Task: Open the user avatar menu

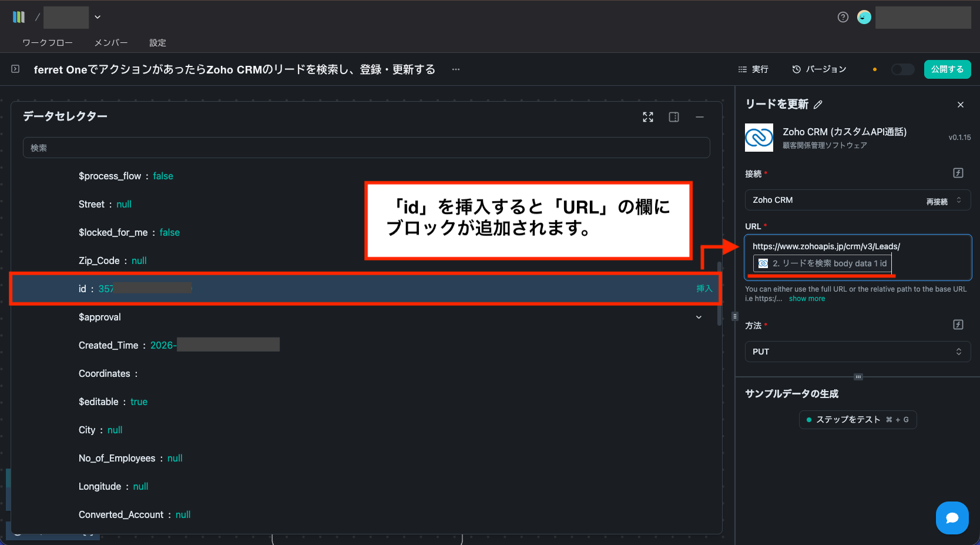Action: pyautogui.click(x=864, y=17)
